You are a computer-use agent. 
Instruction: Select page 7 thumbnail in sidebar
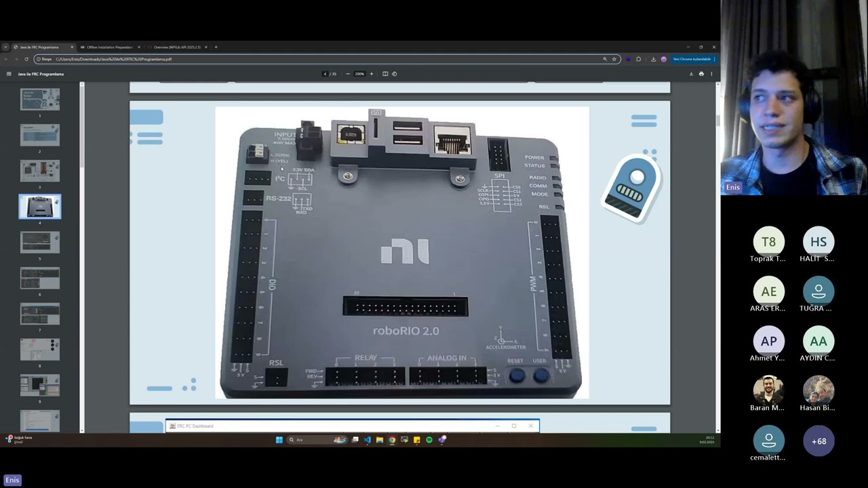[40, 314]
